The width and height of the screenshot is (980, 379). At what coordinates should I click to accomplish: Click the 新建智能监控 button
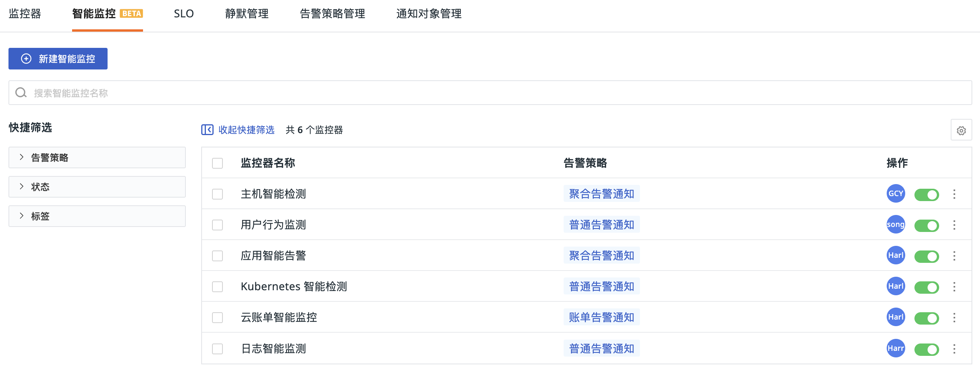click(58, 59)
